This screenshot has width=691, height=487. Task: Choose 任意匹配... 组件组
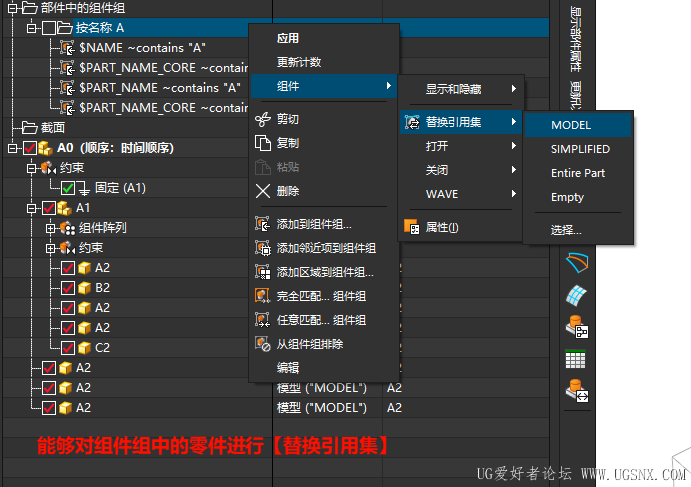[324, 320]
